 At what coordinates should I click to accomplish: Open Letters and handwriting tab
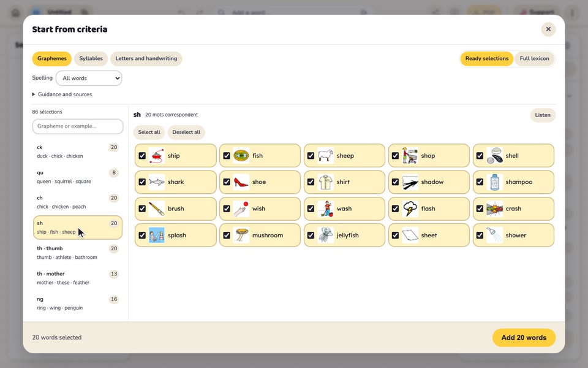coord(146,59)
